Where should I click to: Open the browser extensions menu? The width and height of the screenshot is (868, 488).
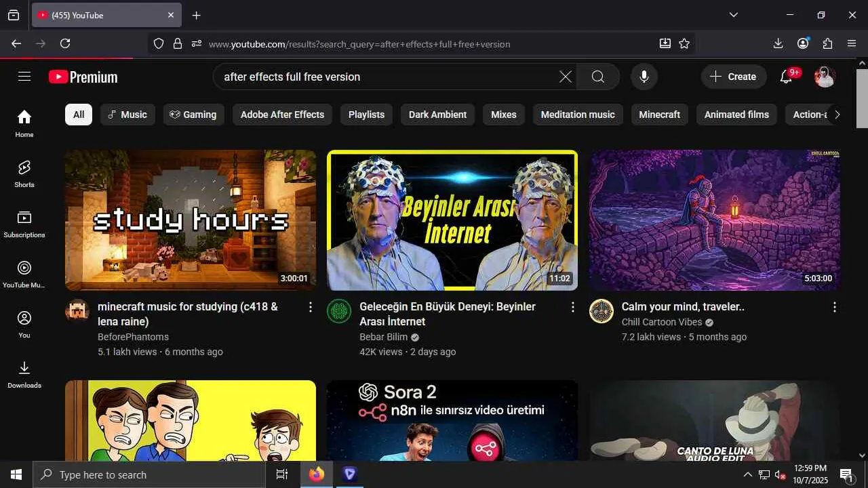point(827,43)
